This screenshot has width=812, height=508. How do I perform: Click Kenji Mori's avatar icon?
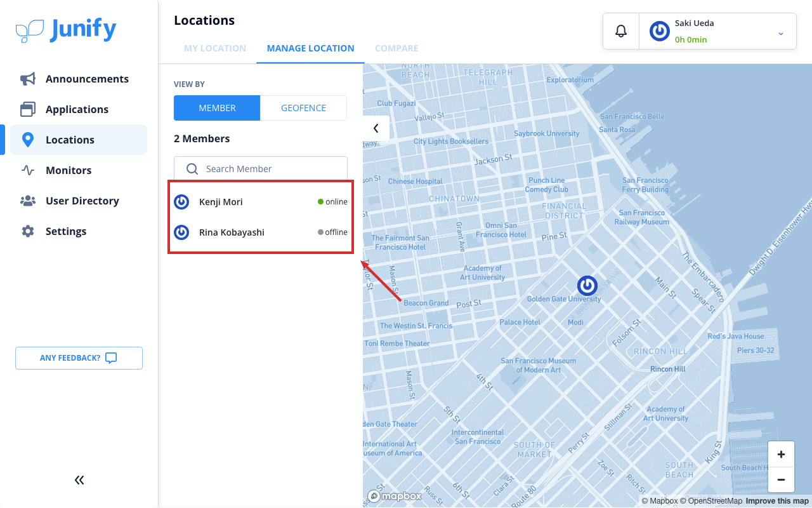(x=181, y=202)
